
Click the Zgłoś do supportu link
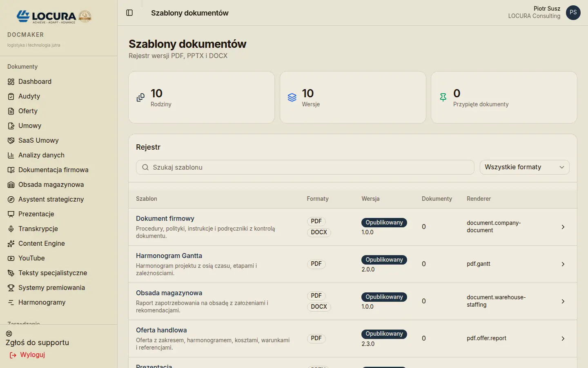pos(37,343)
